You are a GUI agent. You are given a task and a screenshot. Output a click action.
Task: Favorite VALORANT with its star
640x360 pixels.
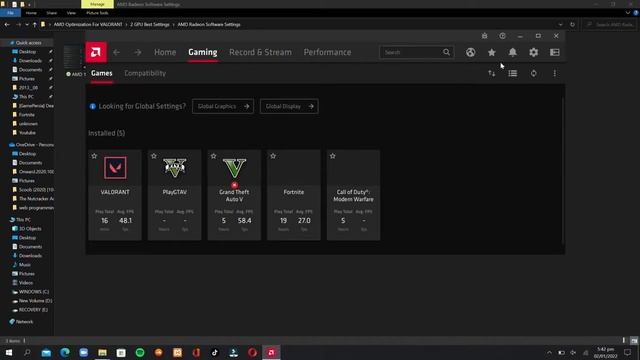point(94,156)
